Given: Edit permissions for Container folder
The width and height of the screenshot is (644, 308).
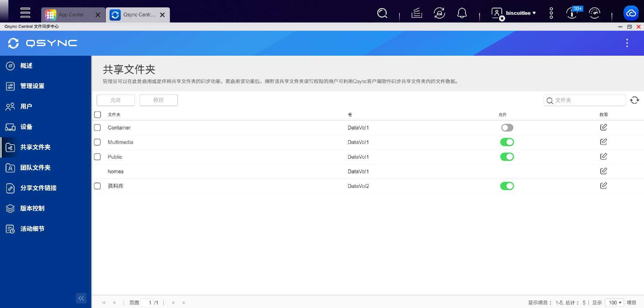Looking at the screenshot, I should click(603, 127).
